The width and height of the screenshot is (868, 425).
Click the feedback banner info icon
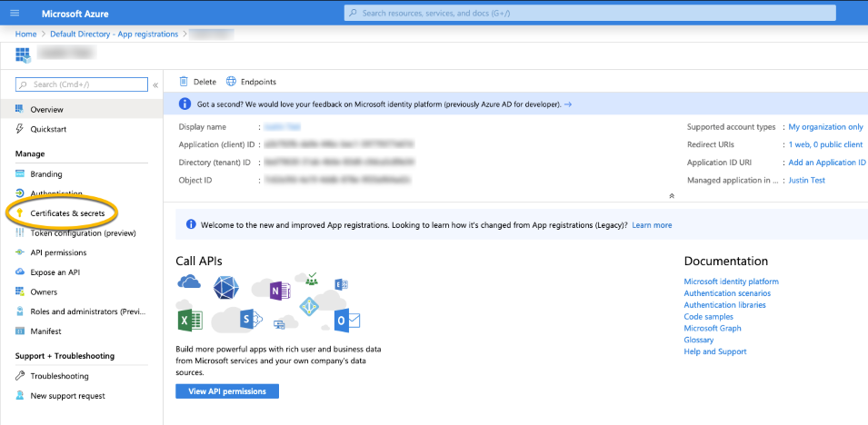185,104
